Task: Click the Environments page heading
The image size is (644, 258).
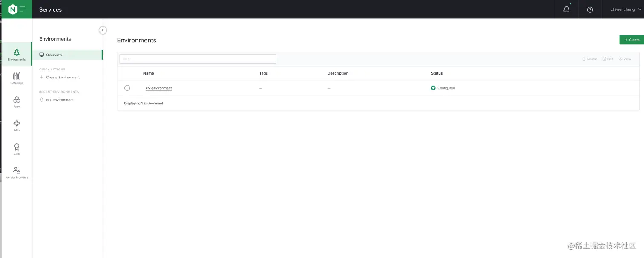Action: pos(137,40)
